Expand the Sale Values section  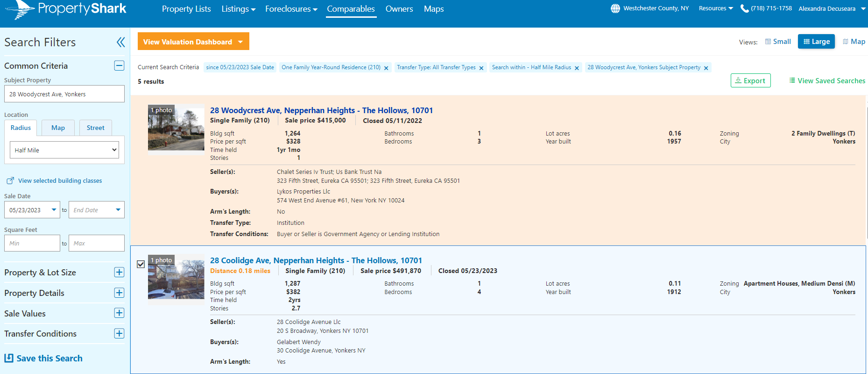pyautogui.click(x=120, y=313)
